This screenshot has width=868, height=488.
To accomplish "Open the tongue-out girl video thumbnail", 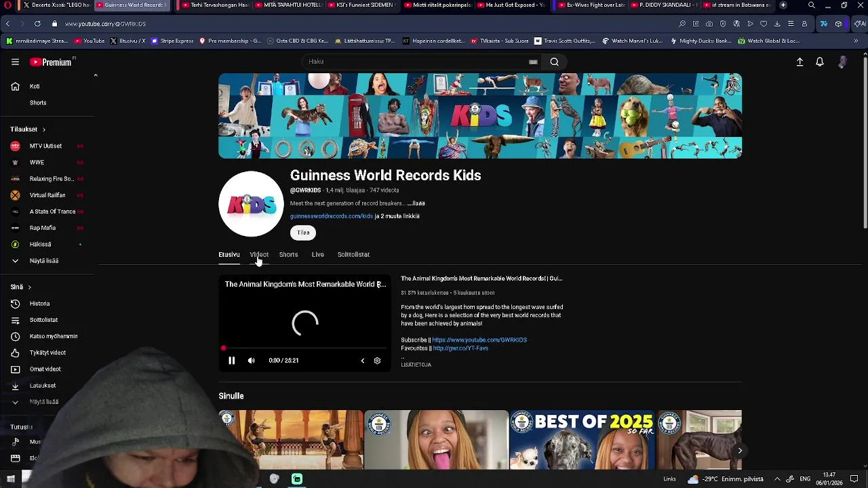I will click(436, 440).
